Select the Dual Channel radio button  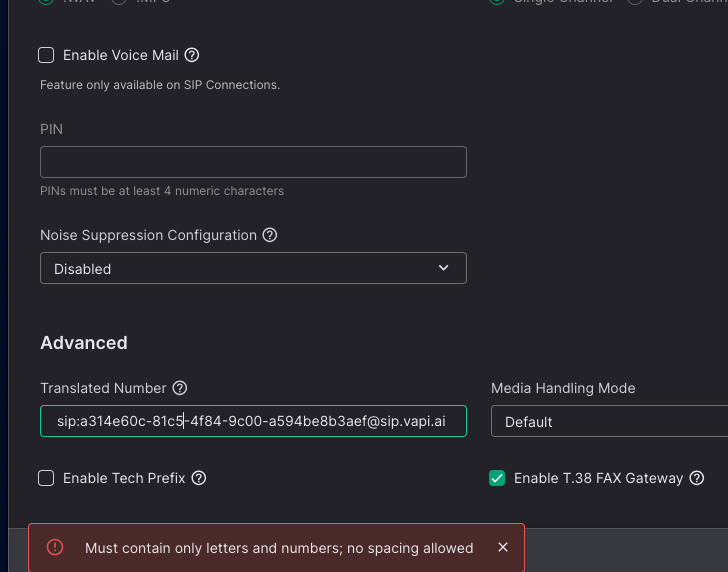point(635,2)
